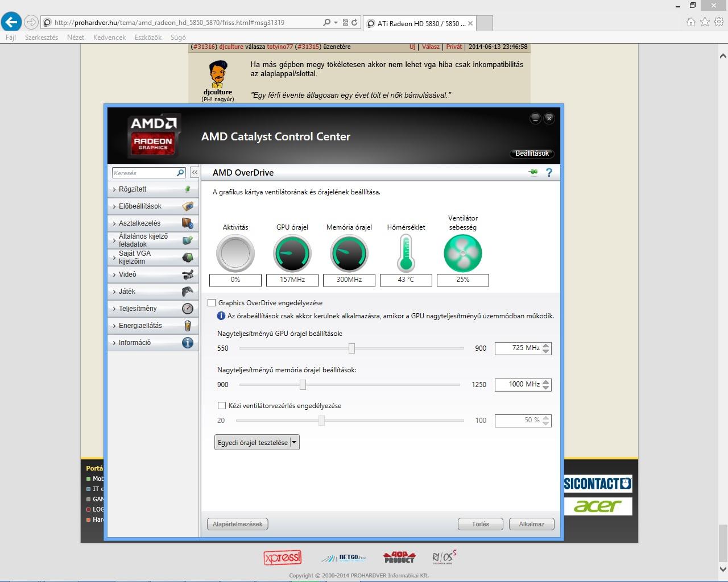
Task: Click the Ventilátor sebesség fan icon
Action: click(463, 253)
